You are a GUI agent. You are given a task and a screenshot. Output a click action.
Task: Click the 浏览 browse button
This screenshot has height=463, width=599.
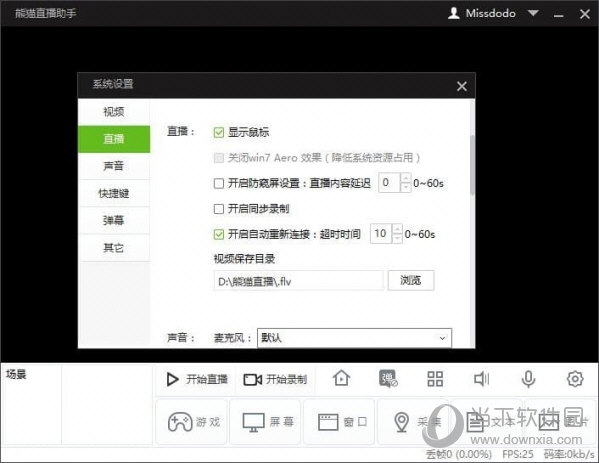[411, 280]
